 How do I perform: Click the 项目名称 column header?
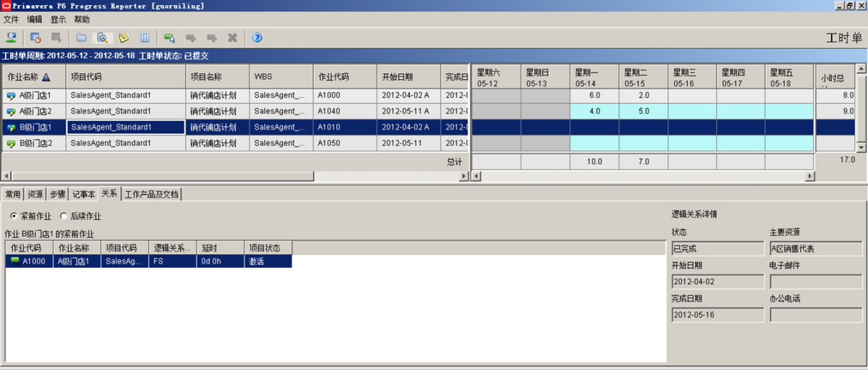point(218,77)
